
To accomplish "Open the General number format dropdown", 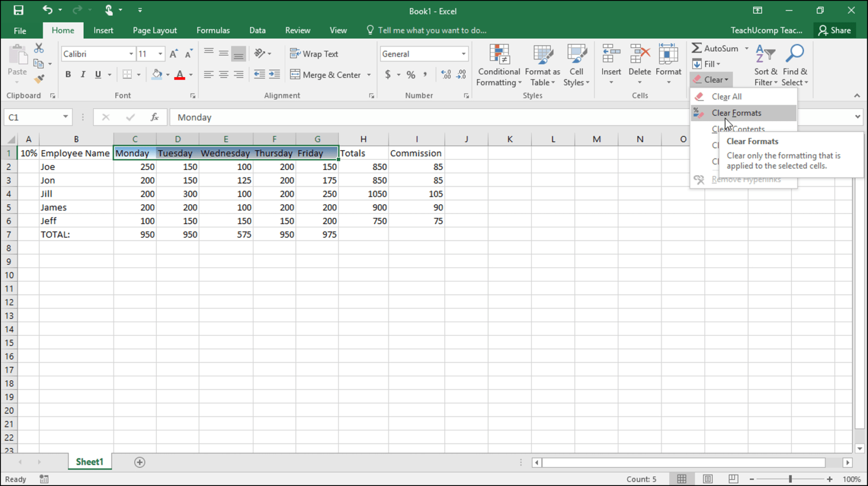I will (x=462, y=54).
